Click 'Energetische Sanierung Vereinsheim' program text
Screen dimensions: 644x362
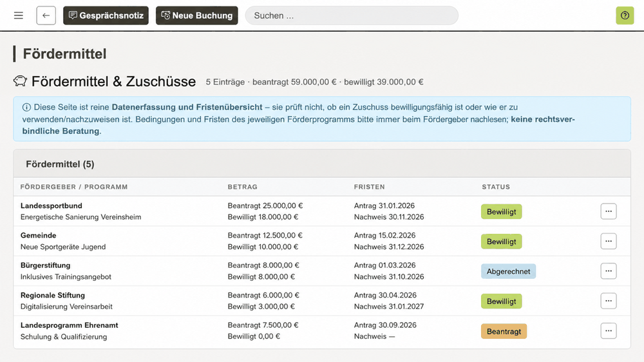[x=81, y=217]
